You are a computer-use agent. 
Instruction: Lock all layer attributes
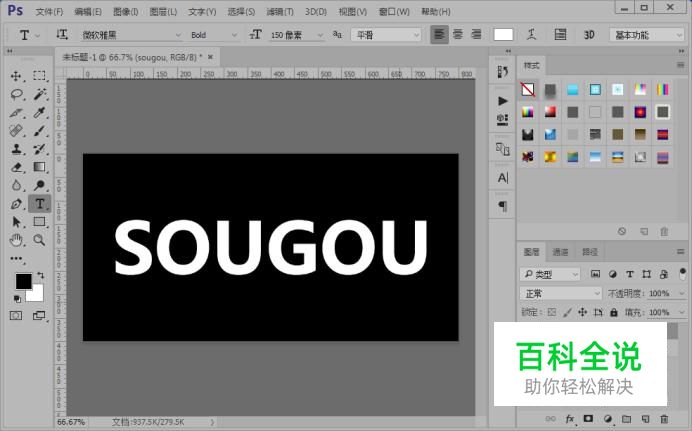tap(614, 312)
